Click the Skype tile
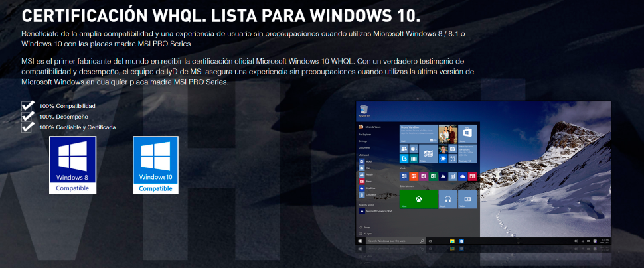 pos(404,159)
